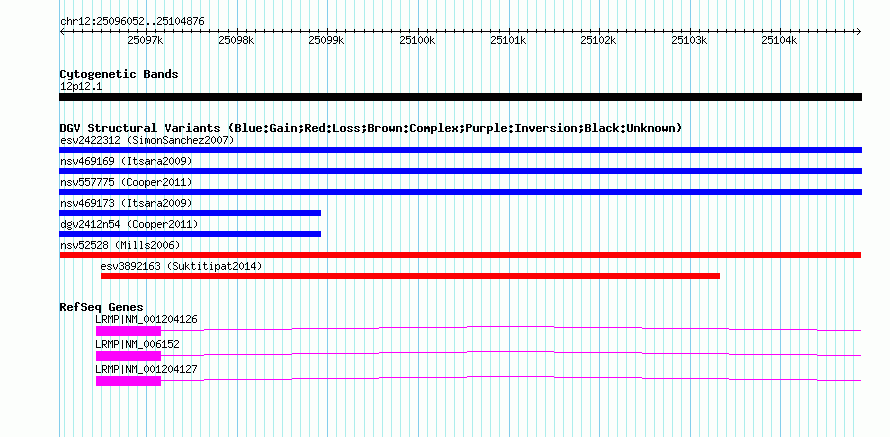Open the LRMP|NM_006152 gene label
This screenshot has height=437, width=890.
pyautogui.click(x=137, y=344)
